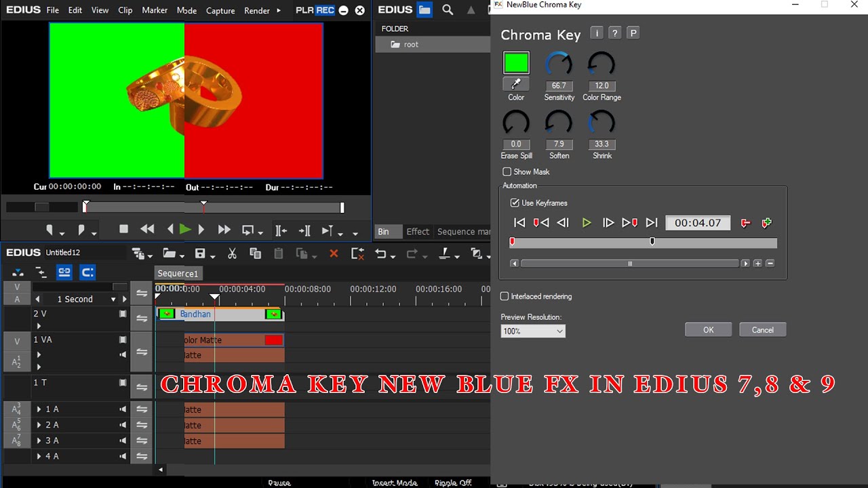Expand the 2 V track
Viewport: 868px width, 488px height.
[x=39, y=326]
